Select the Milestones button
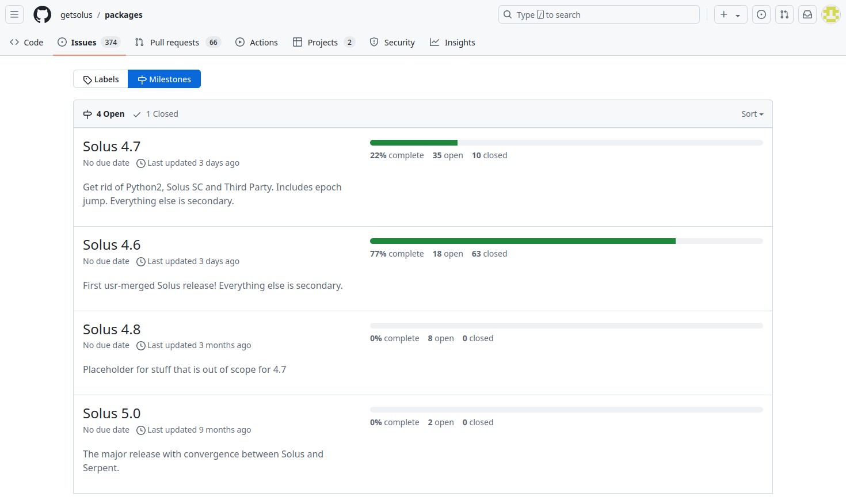846x504 pixels. [x=165, y=79]
